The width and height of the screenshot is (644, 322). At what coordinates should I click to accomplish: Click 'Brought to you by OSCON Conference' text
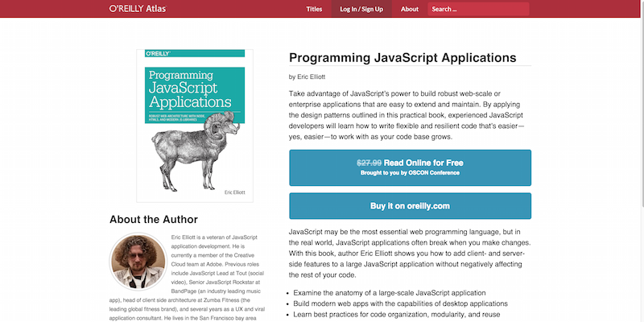tap(410, 173)
